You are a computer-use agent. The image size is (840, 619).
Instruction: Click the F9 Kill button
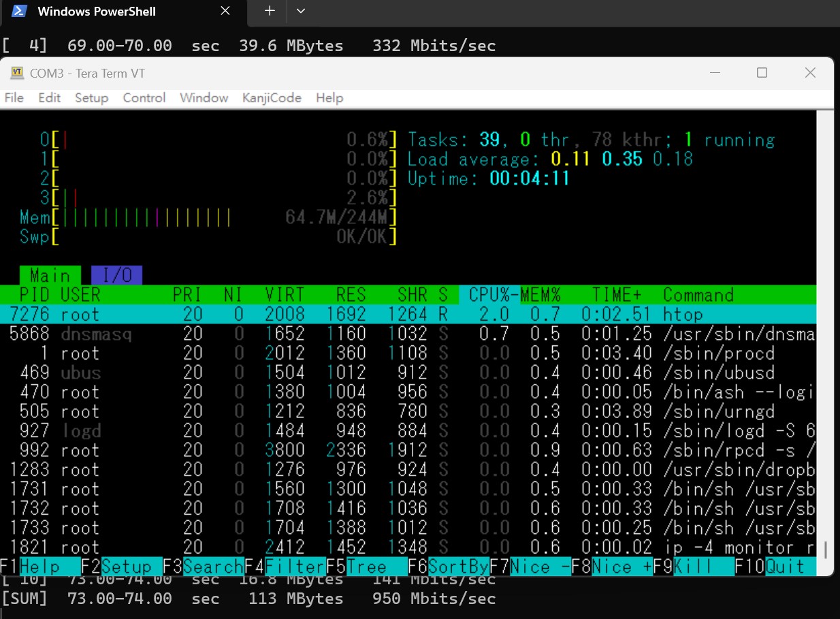click(x=693, y=567)
